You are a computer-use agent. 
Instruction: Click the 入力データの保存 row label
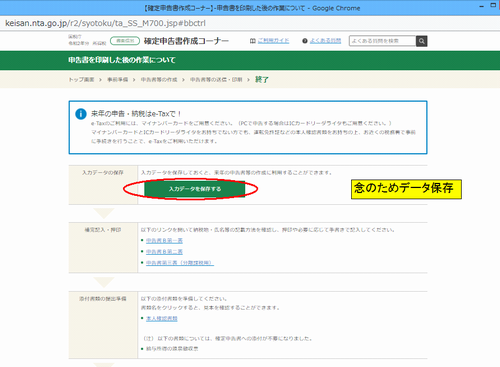[x=103, y=173]
